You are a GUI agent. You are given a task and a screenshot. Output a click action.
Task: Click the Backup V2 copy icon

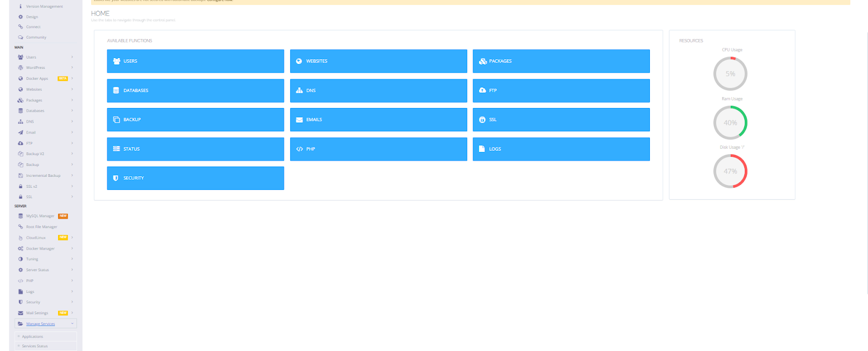click(21, 154)
